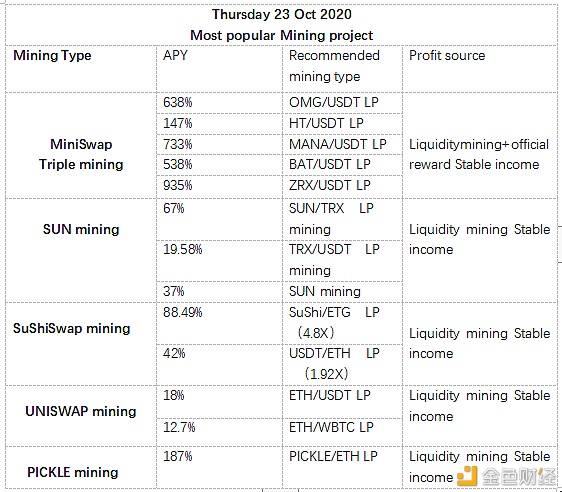Click the OMG/USDT LP cell

[x=342, y=103]
